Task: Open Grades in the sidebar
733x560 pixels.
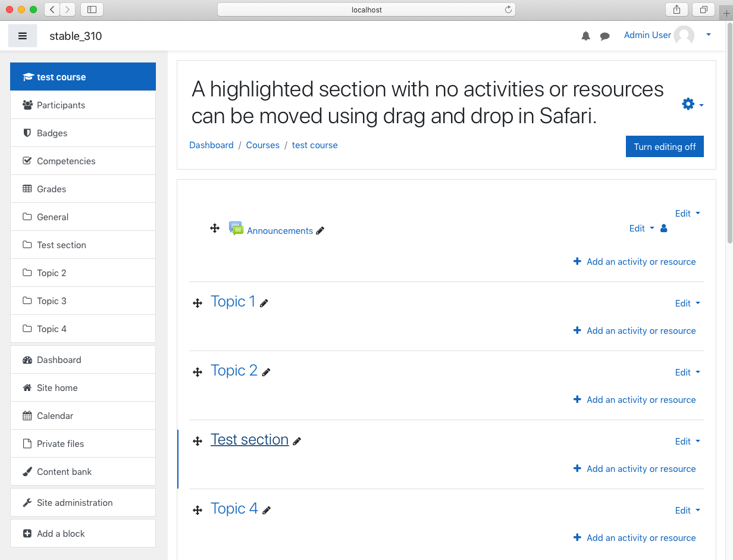Action: pos(83,189)
